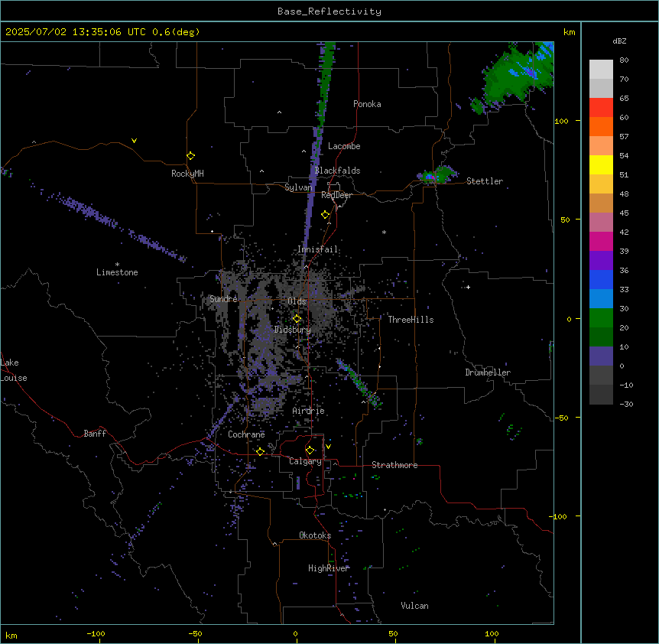Image resolution: width=659 pixels, height=644 pixels.
Task: Pick the purple 36-39 dBZ legend swatch
Action: [601, 261]
